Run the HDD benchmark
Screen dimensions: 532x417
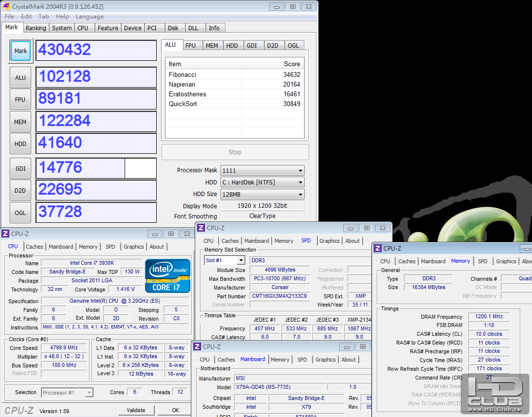(x=20, y=144)
